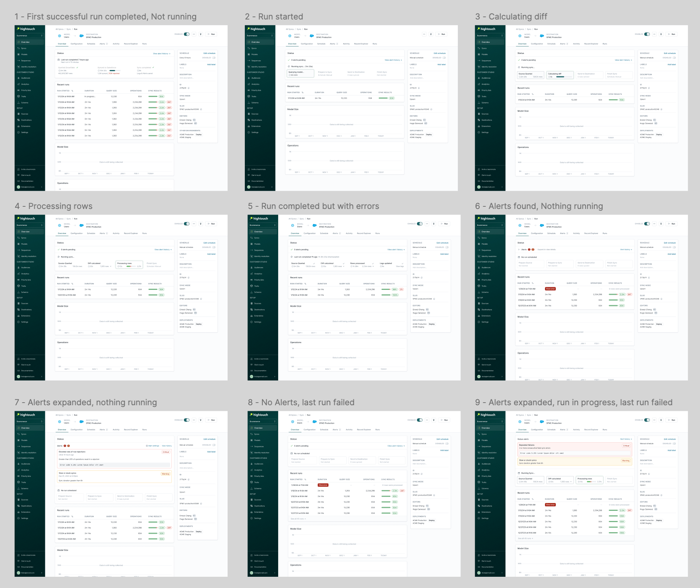Switch to Configuration tab in frame 3
This screenshot has width=700, height=588.
point(537,44)
